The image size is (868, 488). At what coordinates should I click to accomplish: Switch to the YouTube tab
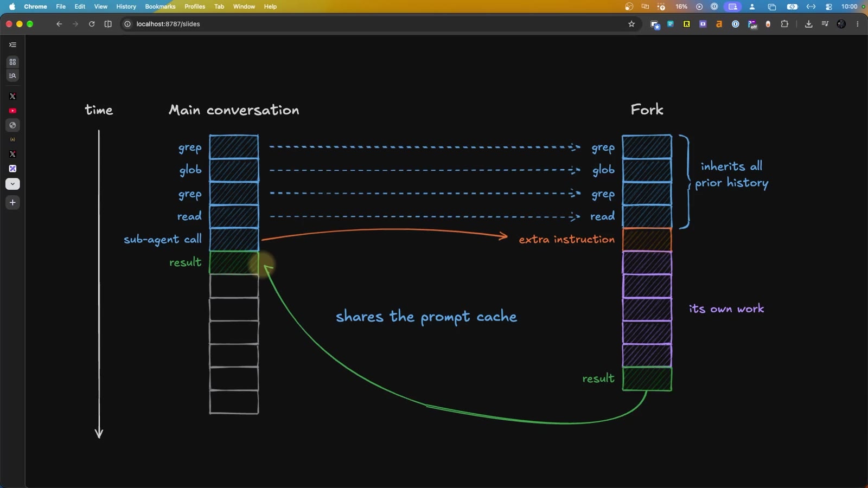coord(12,111)
